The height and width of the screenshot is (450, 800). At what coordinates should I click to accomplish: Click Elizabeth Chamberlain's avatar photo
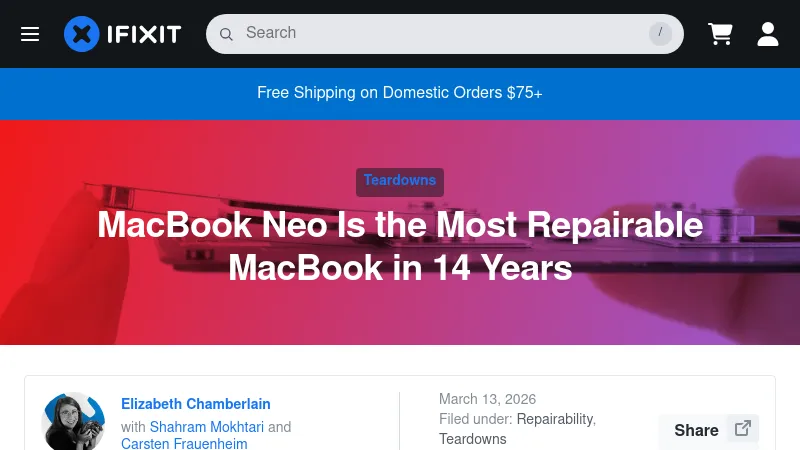(x=73, y=421)
